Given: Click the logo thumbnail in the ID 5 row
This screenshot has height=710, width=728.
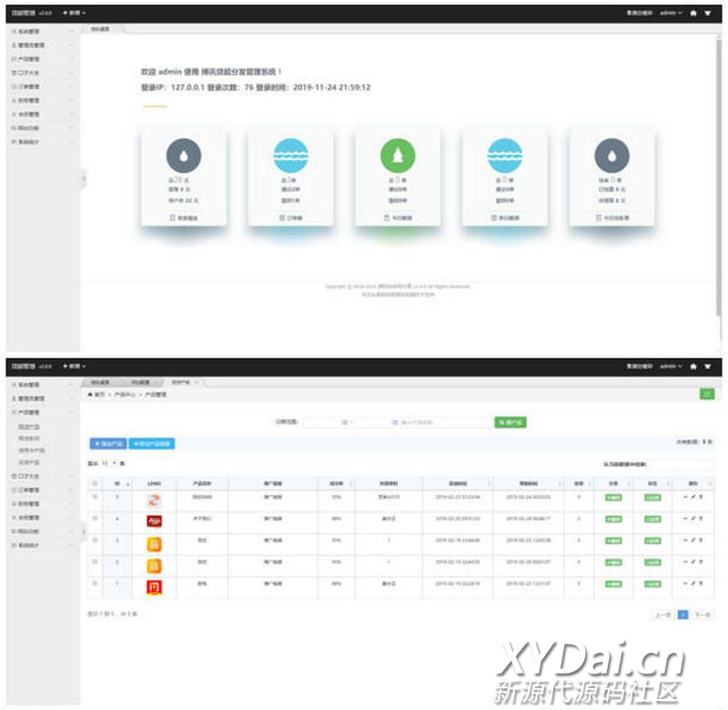Looking at the screenshot, I should (x=154, y=500).
